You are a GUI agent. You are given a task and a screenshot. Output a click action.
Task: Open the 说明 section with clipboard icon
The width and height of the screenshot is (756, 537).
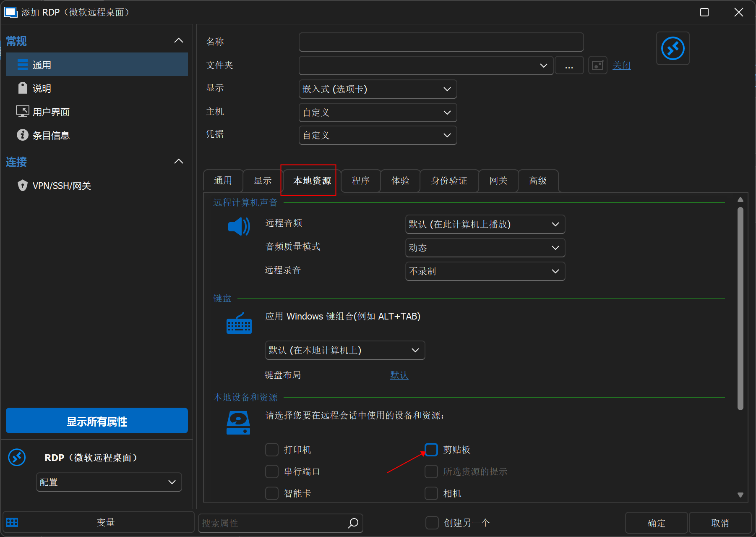coord(42,89)
